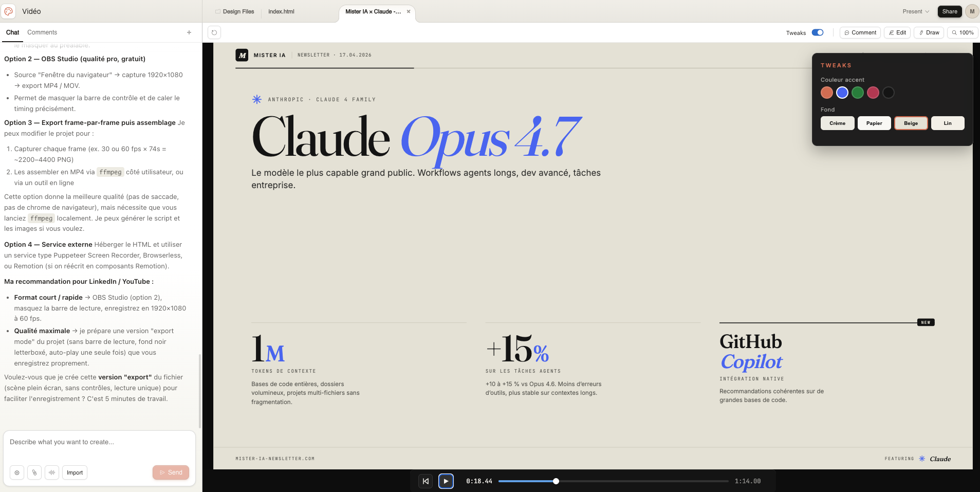
Task: Click the chat panel scrollbar
Action: point(200,391)
